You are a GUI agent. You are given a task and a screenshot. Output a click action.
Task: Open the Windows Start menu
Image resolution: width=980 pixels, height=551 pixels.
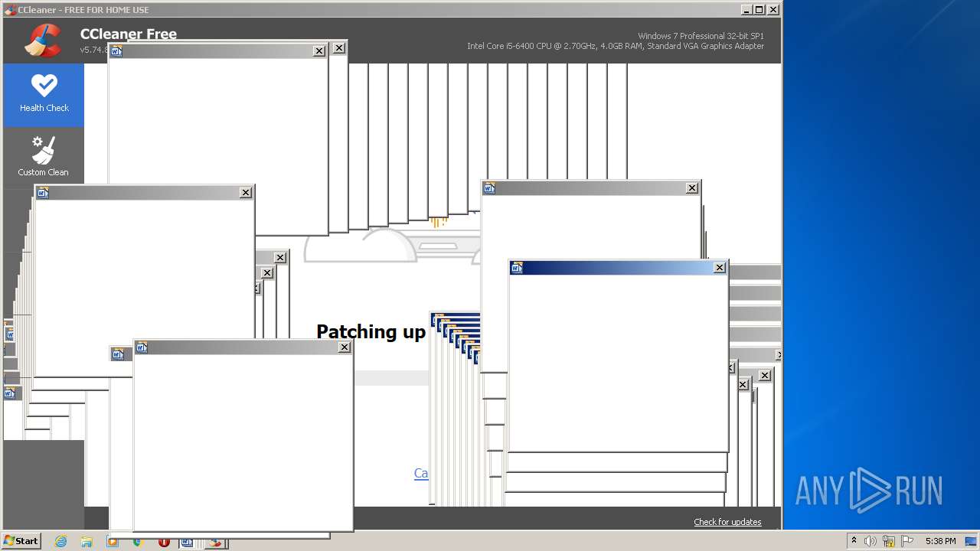21,540
